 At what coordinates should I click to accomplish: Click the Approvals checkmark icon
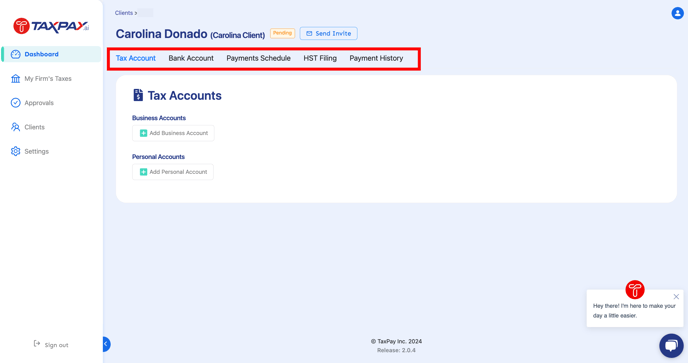pos(16,103)
